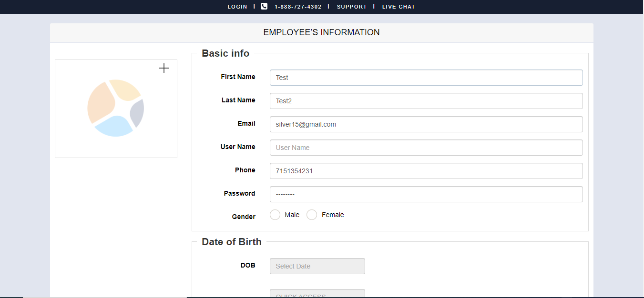Click the 1-888-727-4302 phone number

point(298,7)
